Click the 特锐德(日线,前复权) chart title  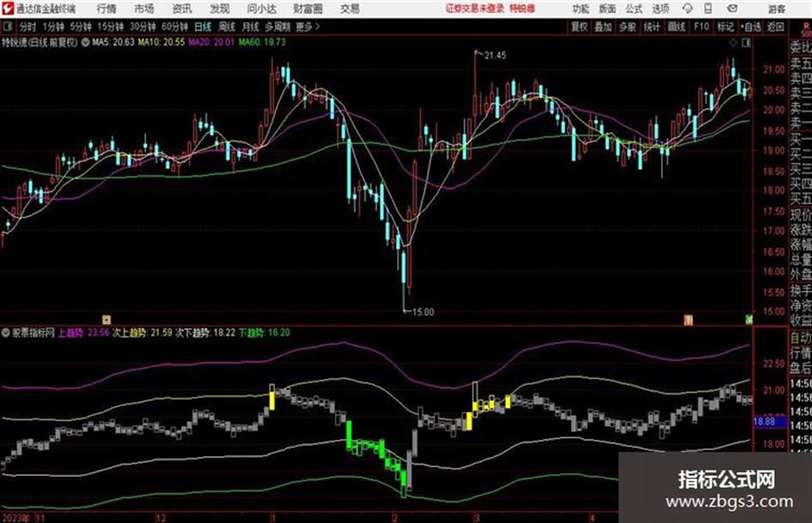(x=40, y=42)
